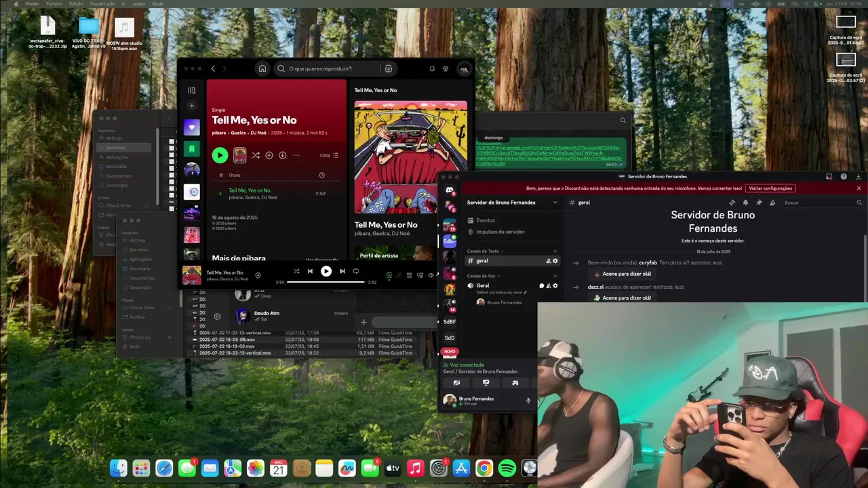The image size is (868, 488).
Task: Start activity with game controller icon
Action: tap(515, 383)
